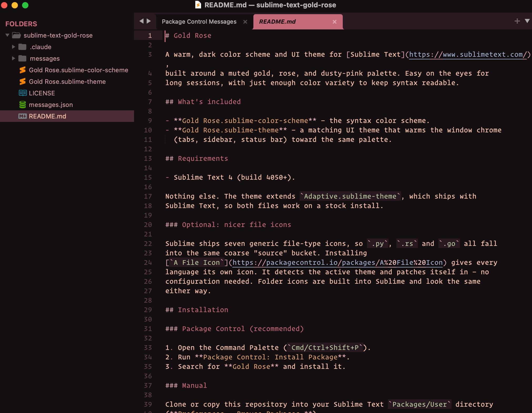Go back with the left navigation arrow

pyautogui.click(x=141, y=21)
